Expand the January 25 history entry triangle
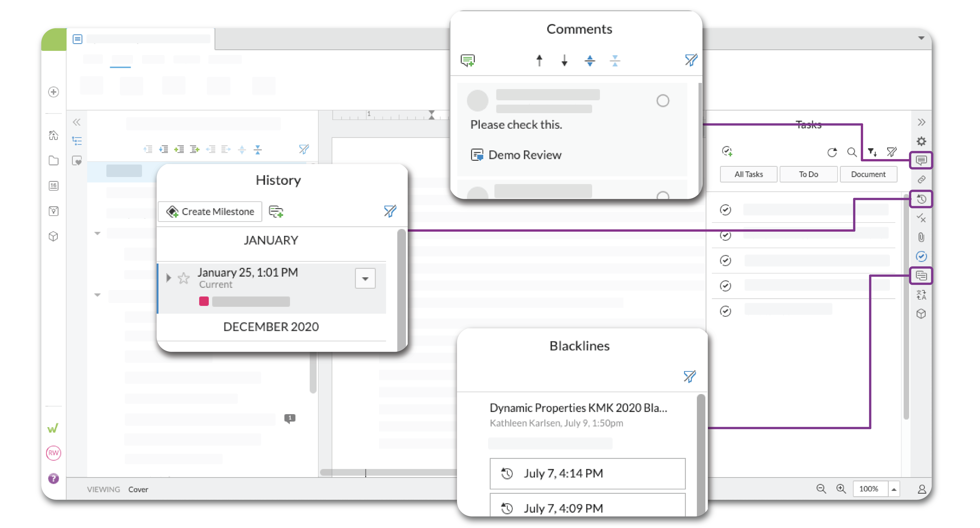Image resolution: width=980 pixels, height=528 pixels. click(x=169, y=277)
